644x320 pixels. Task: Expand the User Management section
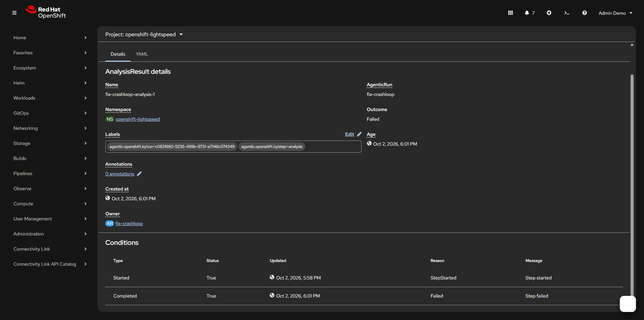(x=50, y=219)
